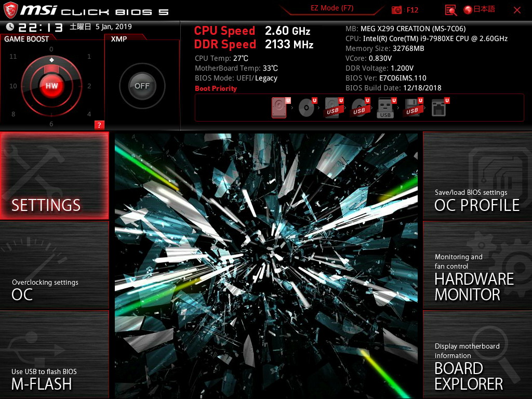
Task: Click the system time 22:13
Action: [41, 27]
